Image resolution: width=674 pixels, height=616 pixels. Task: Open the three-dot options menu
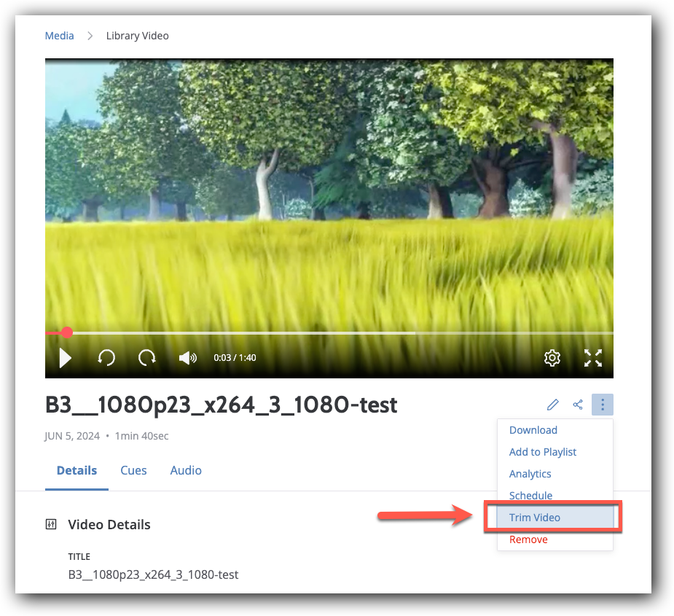tap(603, 404)
